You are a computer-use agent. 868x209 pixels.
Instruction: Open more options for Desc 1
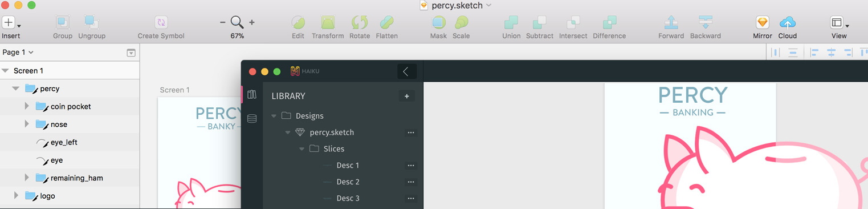(x=411, y=166)
